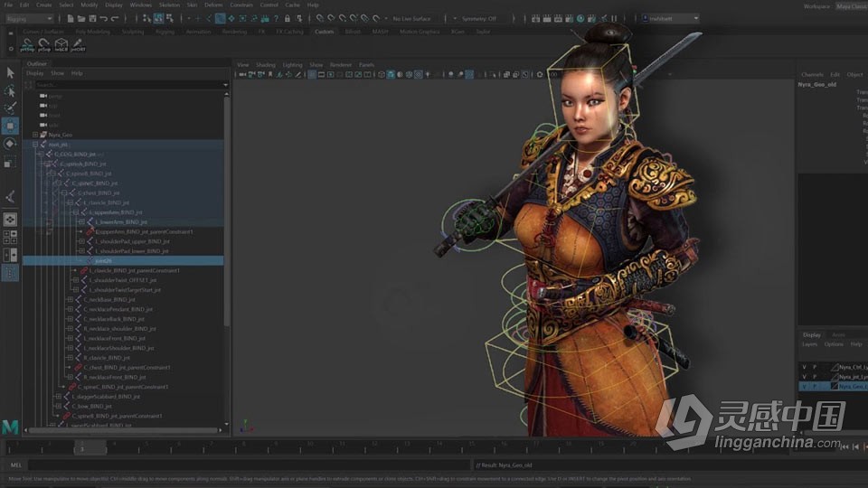
Task: Toggle playback P of Nyra_Ctrl layer
Action: point(815,367)
